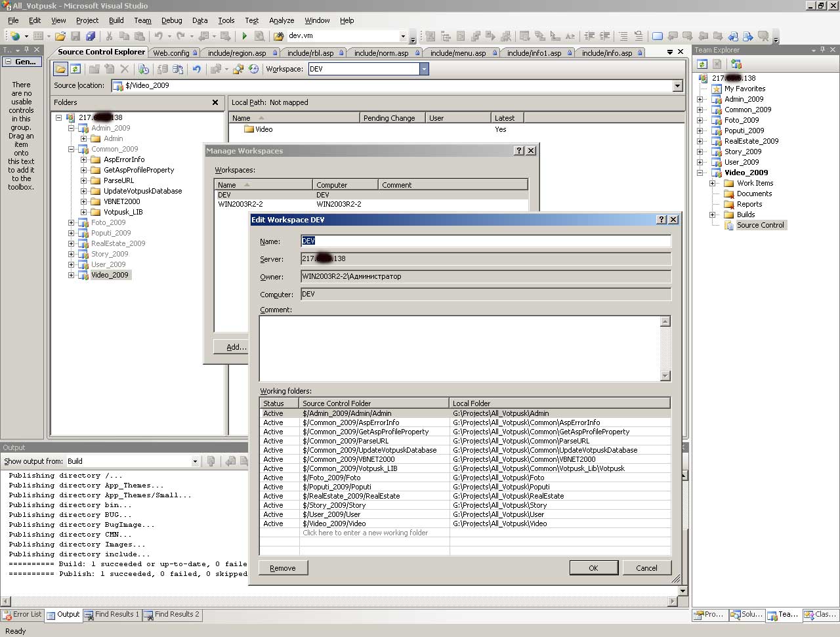
Task: Save the current file via toolbar icon
Action: 75,36
